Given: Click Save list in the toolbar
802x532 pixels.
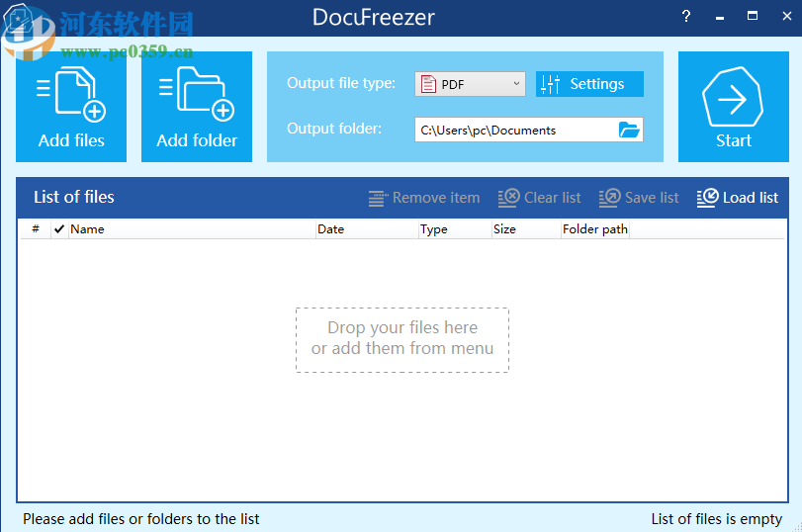Looking at the screenshot, I should [x=639, y=198].
